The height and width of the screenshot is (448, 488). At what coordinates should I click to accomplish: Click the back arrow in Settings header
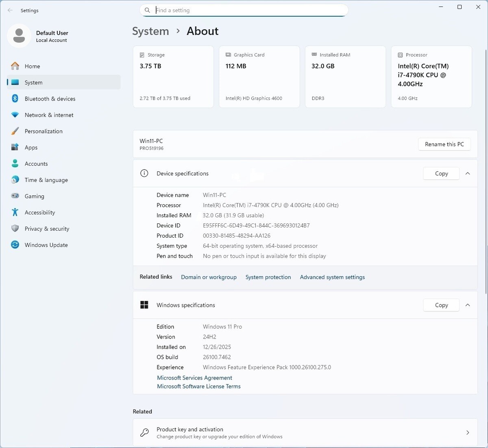[x=10, y=11]
